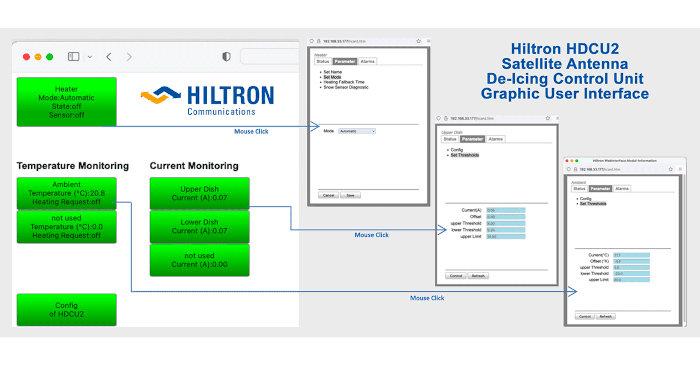Go forward with Safari forward arrow

pyautogui.click(x=129, y=57)
